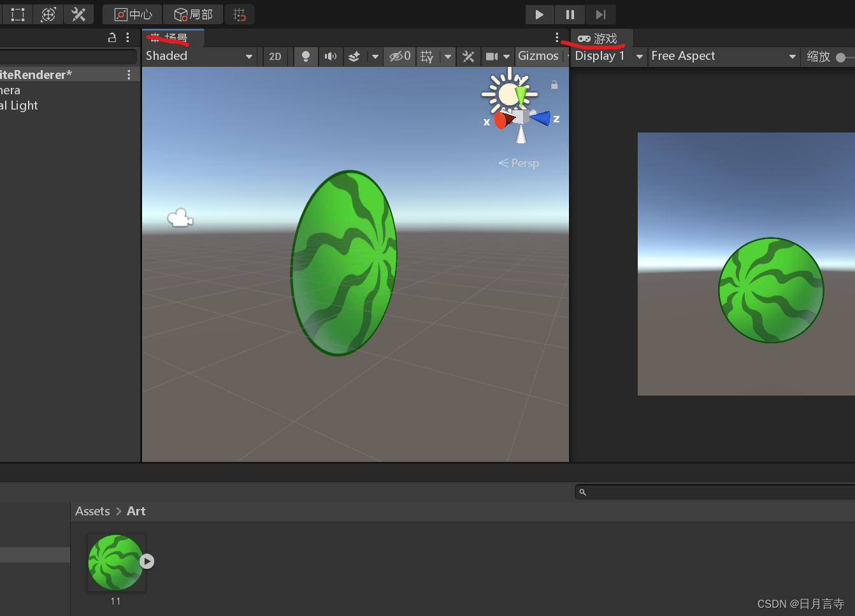Enable scene view lighting
This screenshot has width=855, height=616.
306,56
